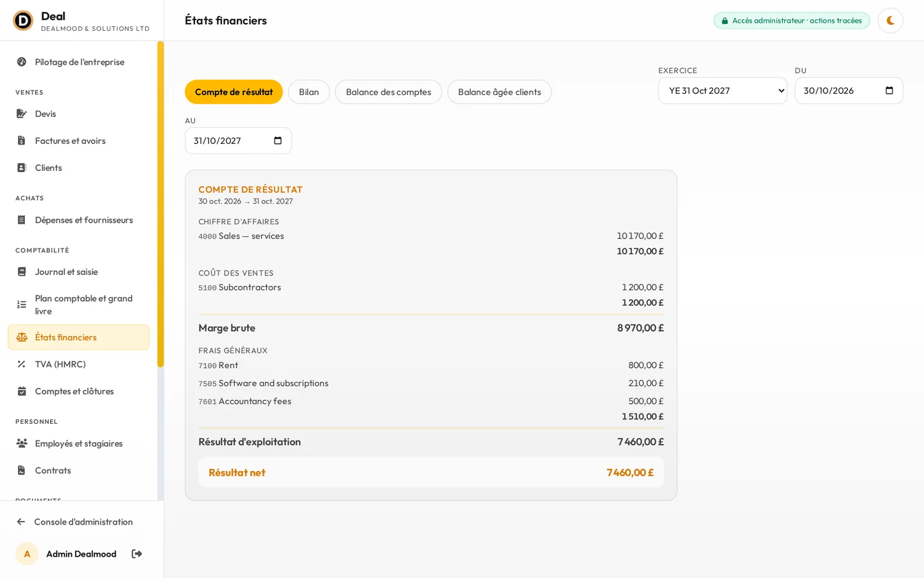Click the Journal et saisie book icon

click(22, 272)
